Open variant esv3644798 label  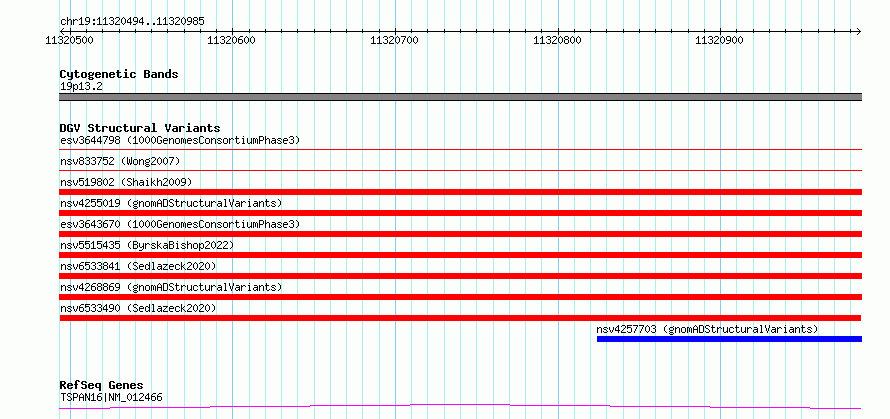click(x=180, y=140)
